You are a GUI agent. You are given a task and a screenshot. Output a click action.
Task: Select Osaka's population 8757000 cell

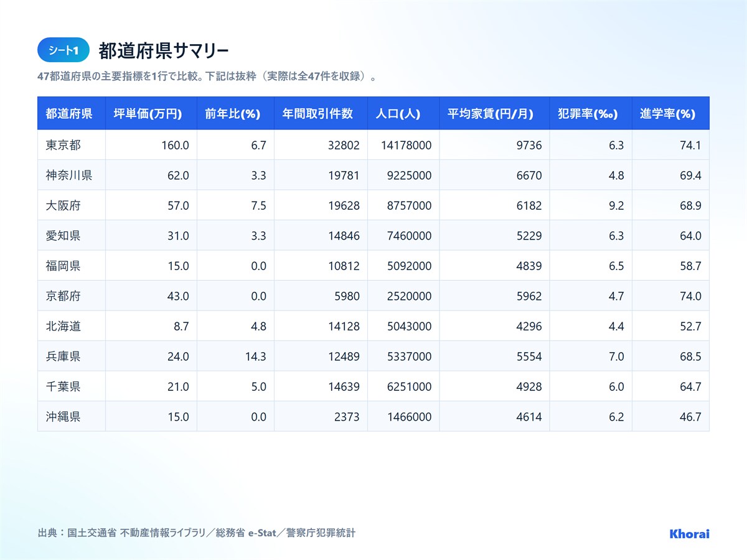pyautogui.click(x=403, y=205)
